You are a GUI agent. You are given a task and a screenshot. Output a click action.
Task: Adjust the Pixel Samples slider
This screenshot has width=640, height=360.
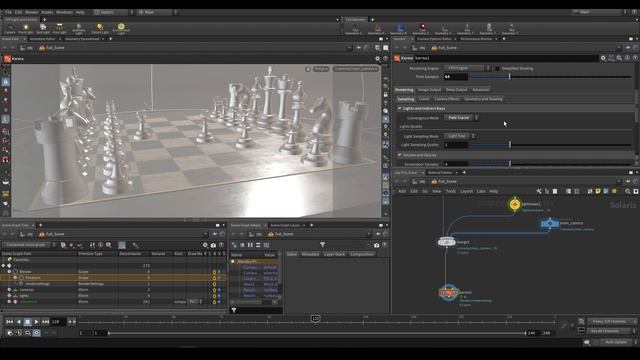pyautogui.click(x=550, y=76)
